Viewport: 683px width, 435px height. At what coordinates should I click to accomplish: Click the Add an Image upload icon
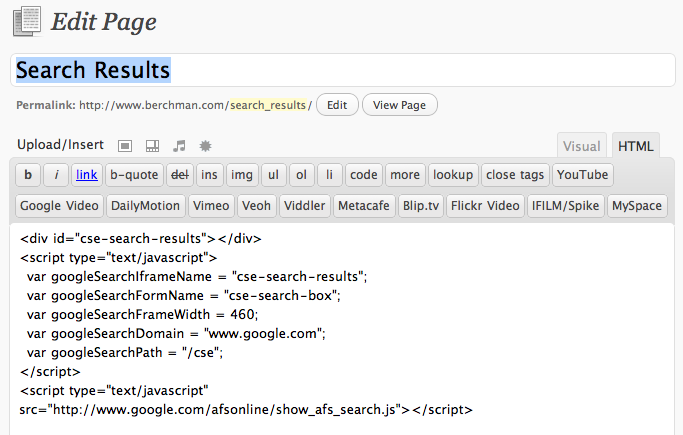pos(125,146)
